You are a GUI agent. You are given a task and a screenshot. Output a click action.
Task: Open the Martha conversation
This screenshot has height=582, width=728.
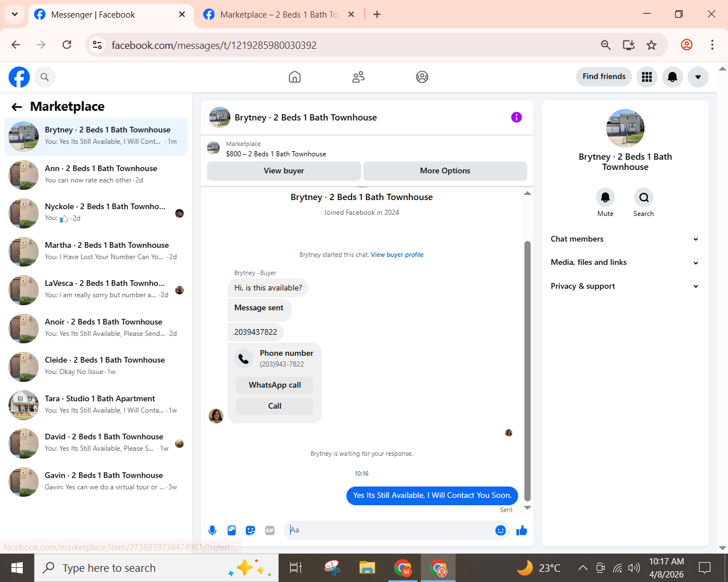96,251
